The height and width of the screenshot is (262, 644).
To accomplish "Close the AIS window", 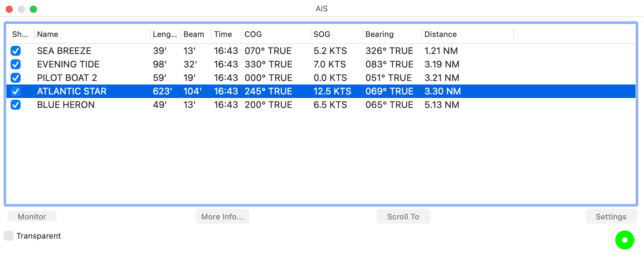I will pos(9,9).
